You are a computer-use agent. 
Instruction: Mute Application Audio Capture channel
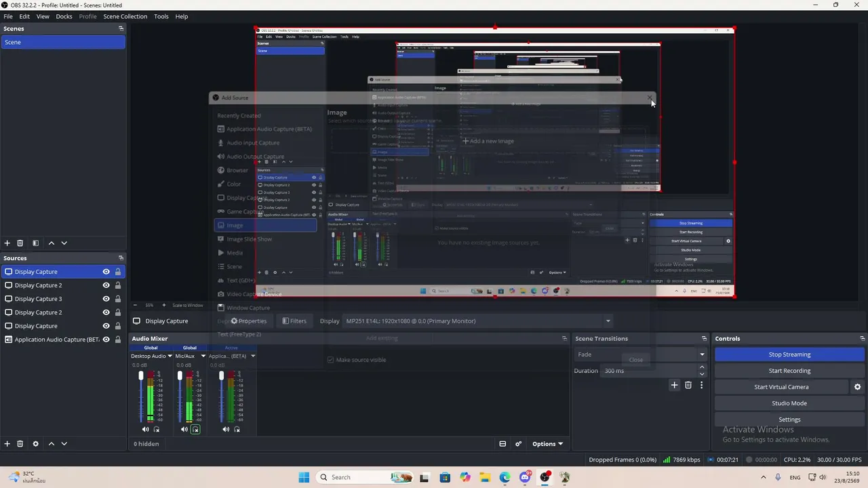tap(225, 429)
